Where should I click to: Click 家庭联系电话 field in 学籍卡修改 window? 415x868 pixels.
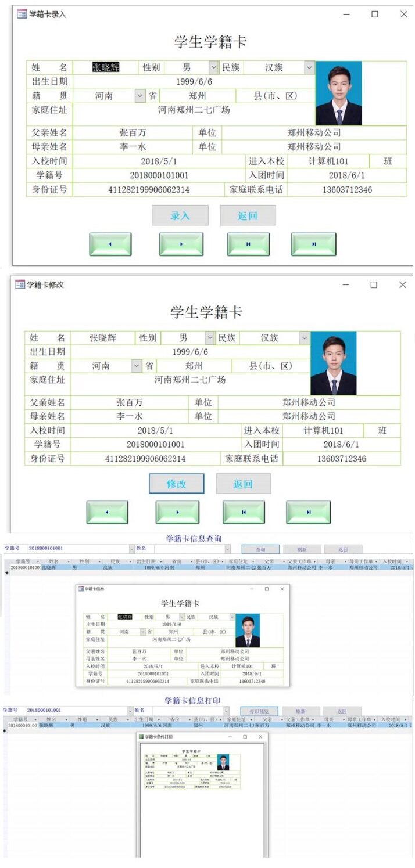coord(342,459)
